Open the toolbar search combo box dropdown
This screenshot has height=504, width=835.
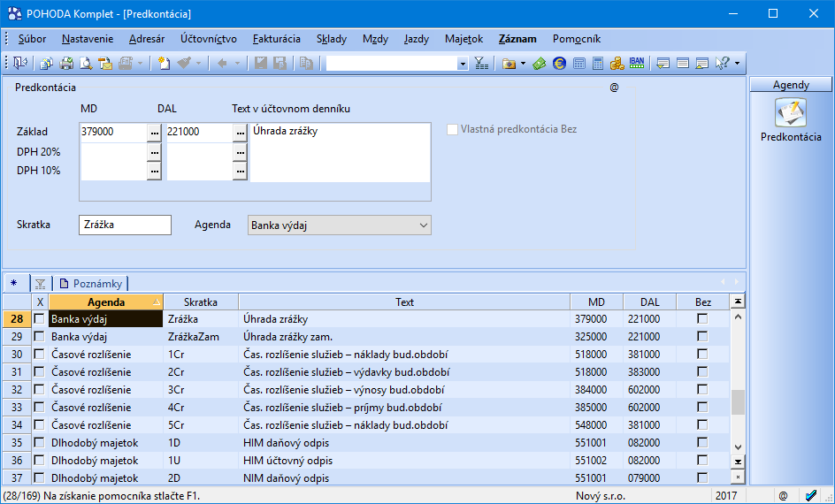click(463, 63)
